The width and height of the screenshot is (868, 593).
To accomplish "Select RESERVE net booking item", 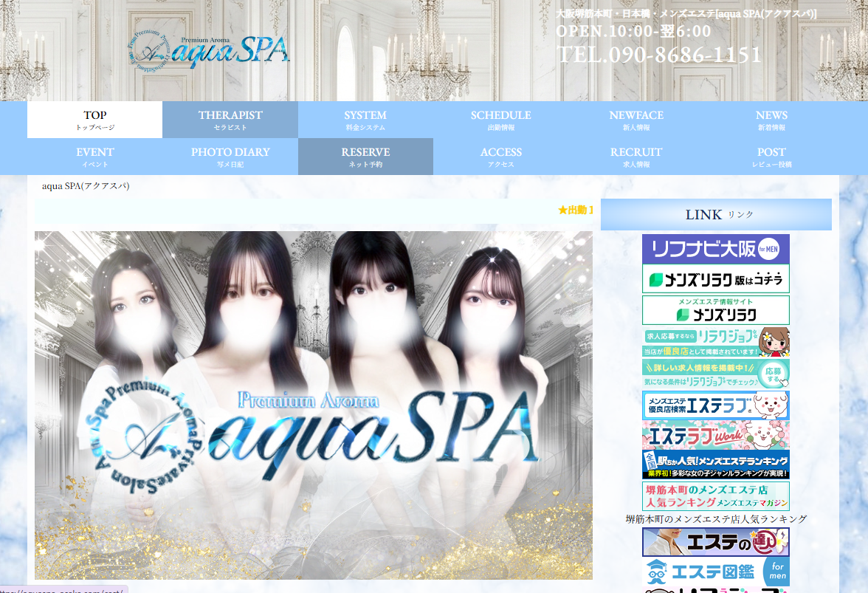I will [x=365, y=157].
